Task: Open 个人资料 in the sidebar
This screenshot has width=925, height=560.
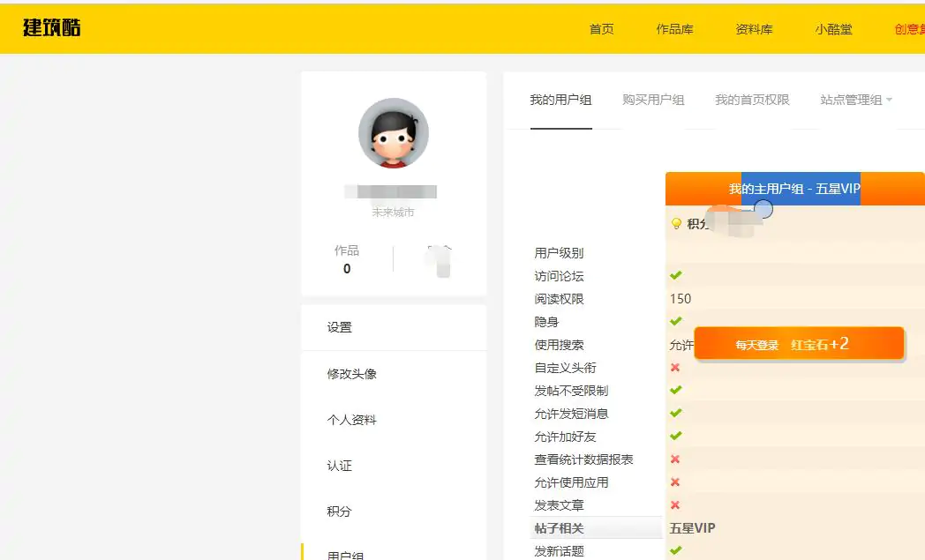Action: 351,420
